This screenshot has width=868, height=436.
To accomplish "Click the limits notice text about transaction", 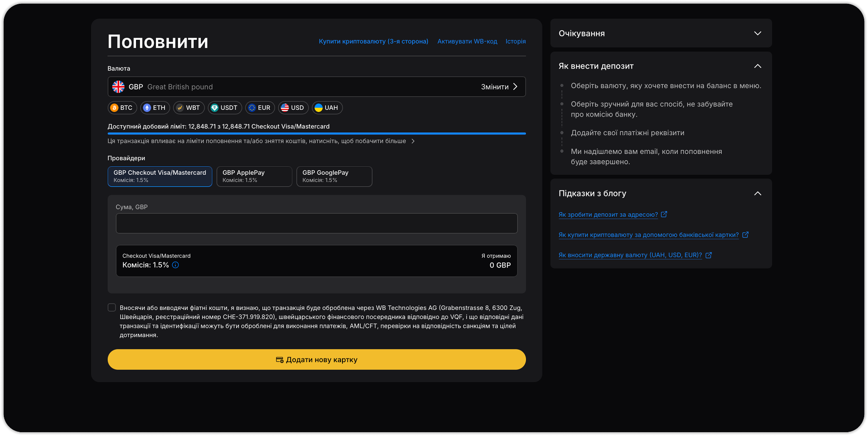I will 256,141.
